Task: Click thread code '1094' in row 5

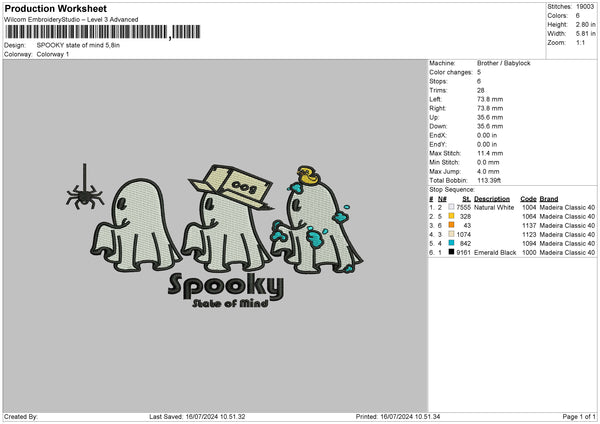Action: click(529, 243)
